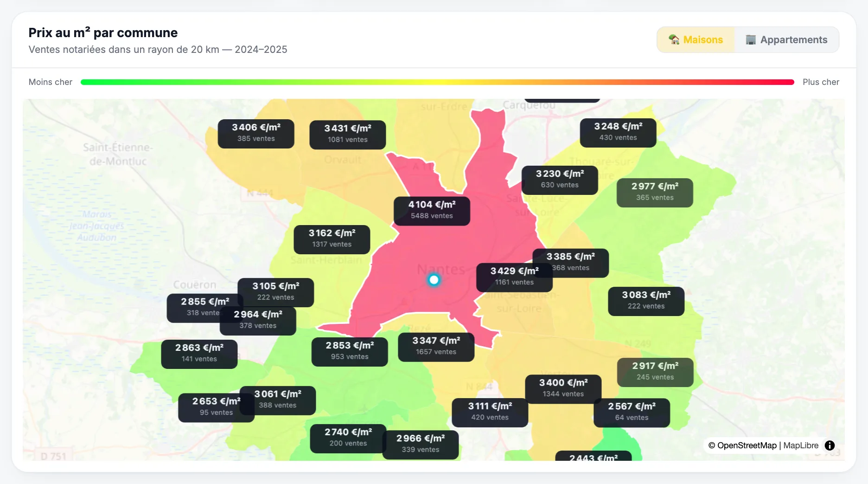This screenshot has width=868, height=484.
Task: Select the 3 061 €/m² 388 ventes label
Action: click(x=277, y=400)
